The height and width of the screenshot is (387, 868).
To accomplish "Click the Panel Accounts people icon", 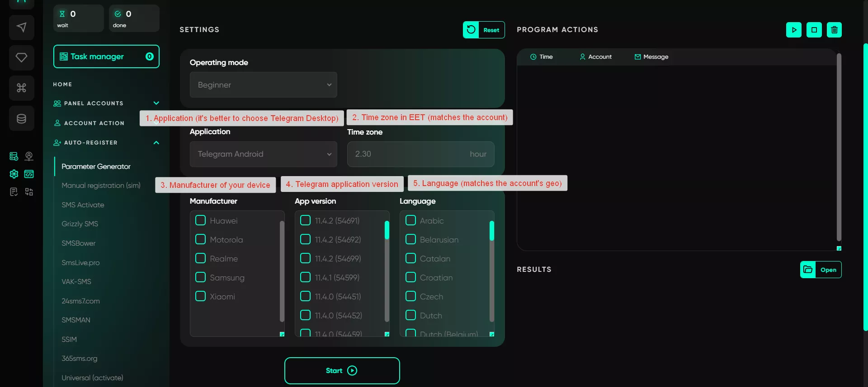I will coord(57,103).
